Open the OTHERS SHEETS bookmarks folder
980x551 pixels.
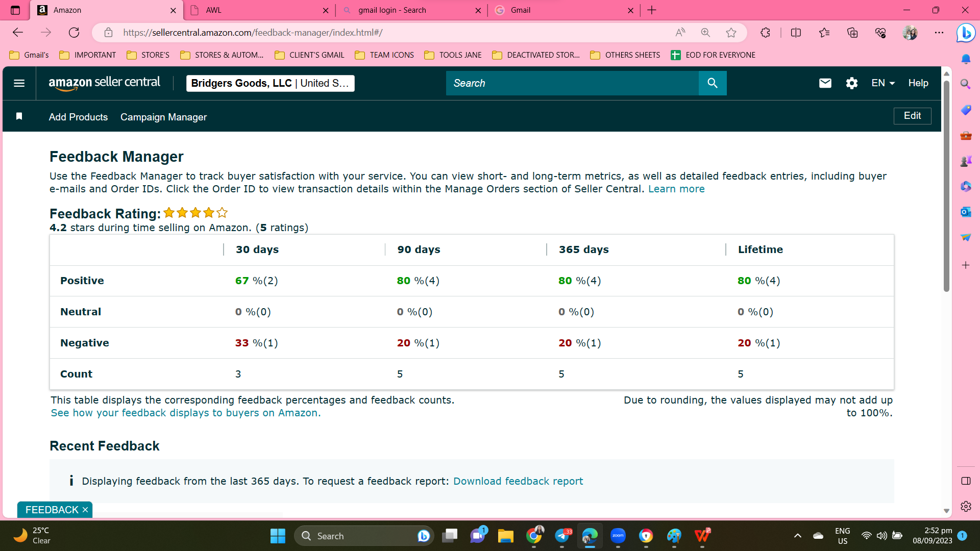coord(625,55)
